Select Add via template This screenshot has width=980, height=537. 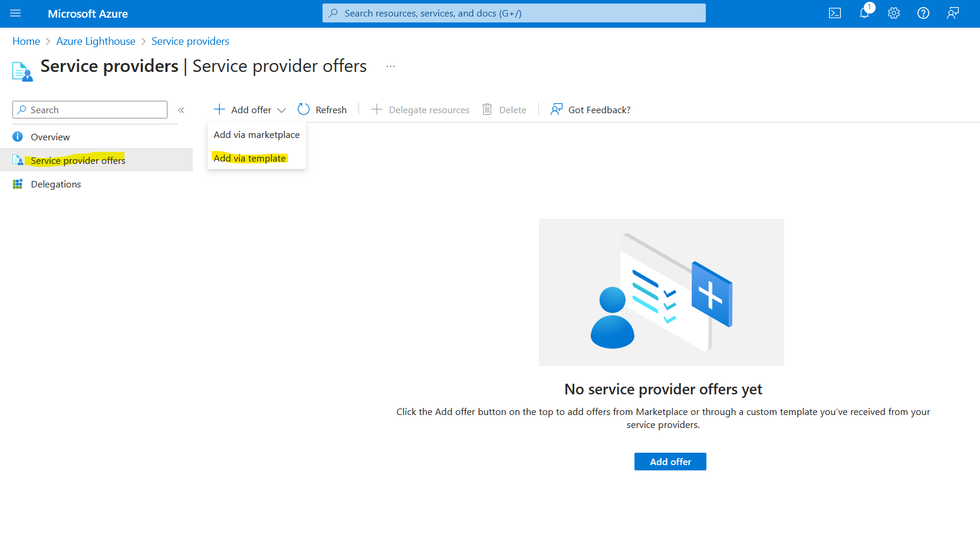(249, 159)
